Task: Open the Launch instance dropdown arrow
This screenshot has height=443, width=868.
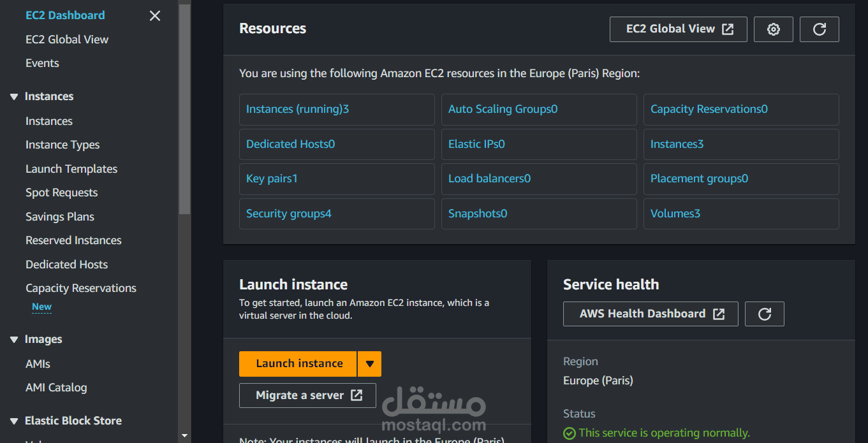Action: pyautogui.click(x=369, y=364)
